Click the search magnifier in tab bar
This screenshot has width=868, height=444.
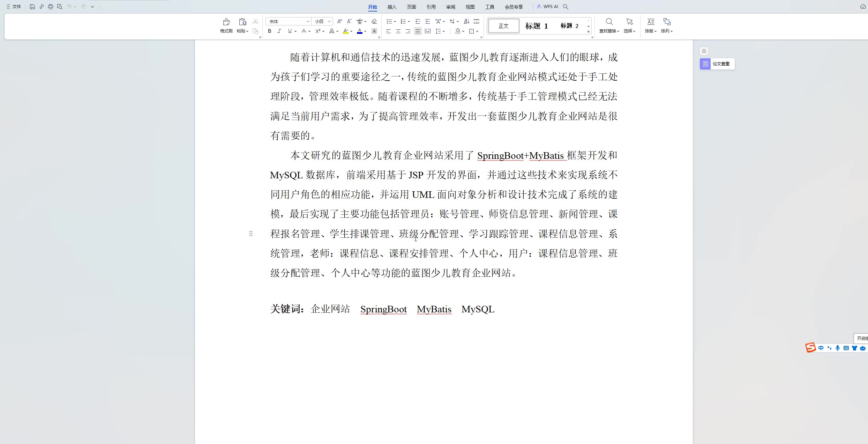click(x=566, y=7)
